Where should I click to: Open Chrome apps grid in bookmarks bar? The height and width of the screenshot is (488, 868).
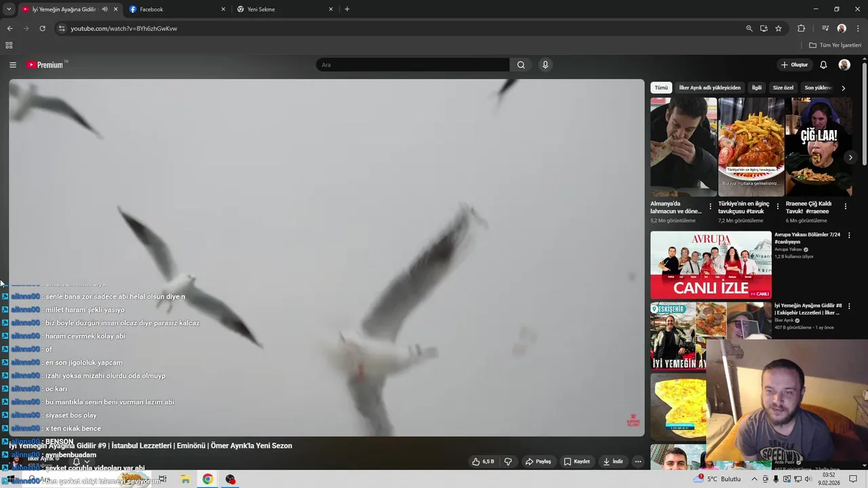coord(9,45)
